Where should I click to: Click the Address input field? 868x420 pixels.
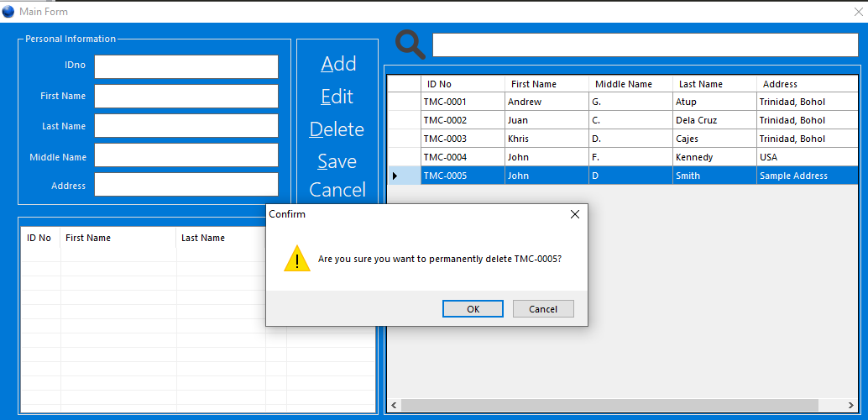point(186,184)
